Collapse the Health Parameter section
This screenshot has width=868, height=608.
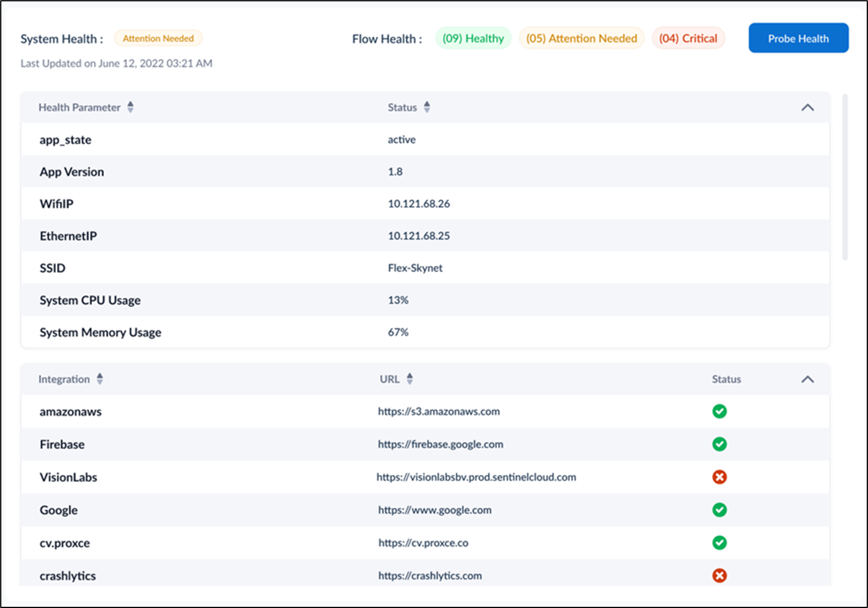tap(807, 107)
